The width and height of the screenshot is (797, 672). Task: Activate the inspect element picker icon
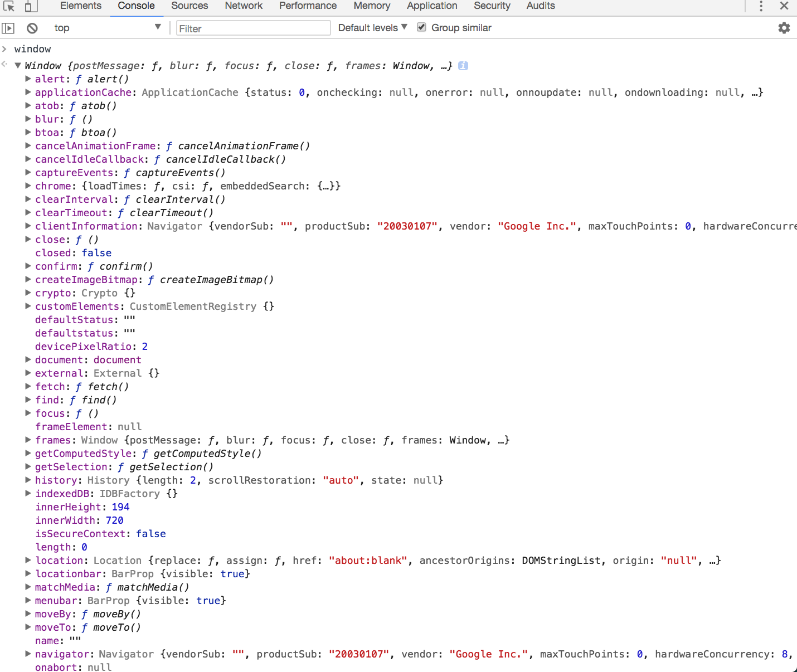point(9,6)
